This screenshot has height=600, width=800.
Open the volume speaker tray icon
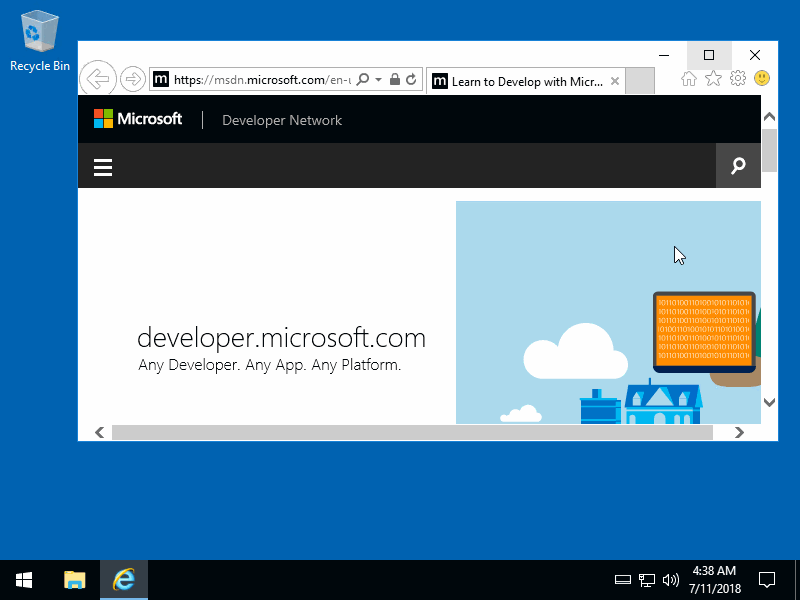(x=670, y=580)
